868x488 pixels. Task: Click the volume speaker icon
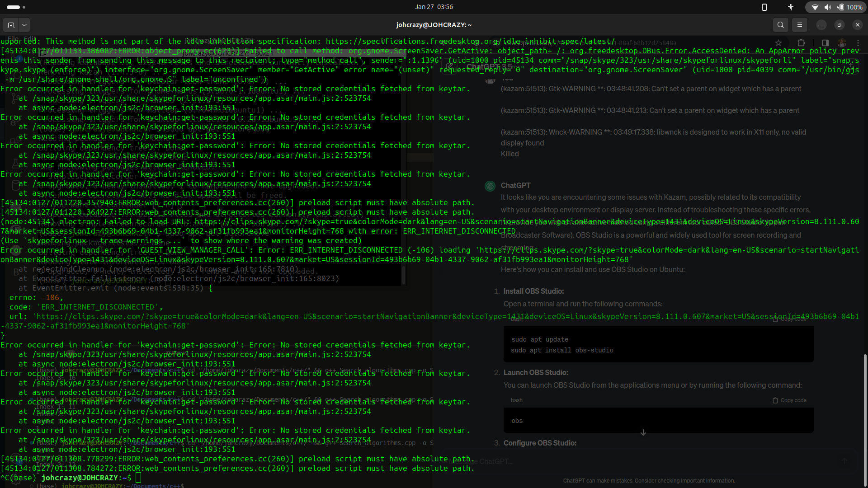coord(827,7)
